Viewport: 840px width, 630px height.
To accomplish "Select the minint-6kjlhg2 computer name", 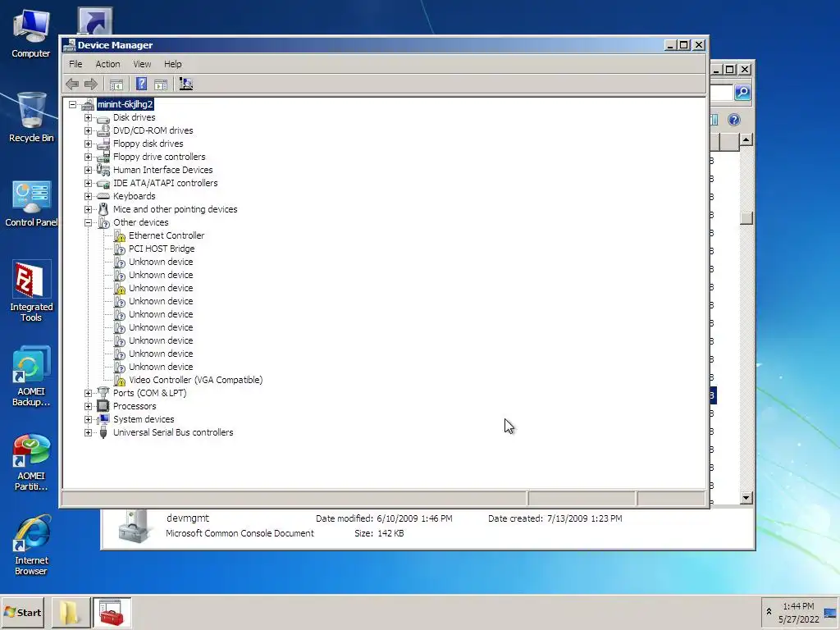I will click(126, 104).
